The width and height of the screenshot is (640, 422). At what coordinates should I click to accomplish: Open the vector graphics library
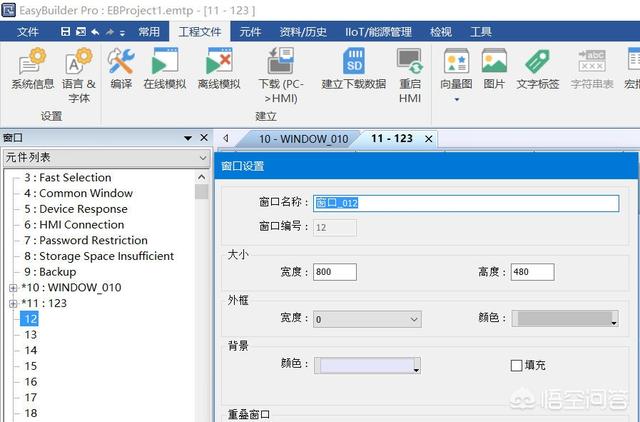point(456,69)
